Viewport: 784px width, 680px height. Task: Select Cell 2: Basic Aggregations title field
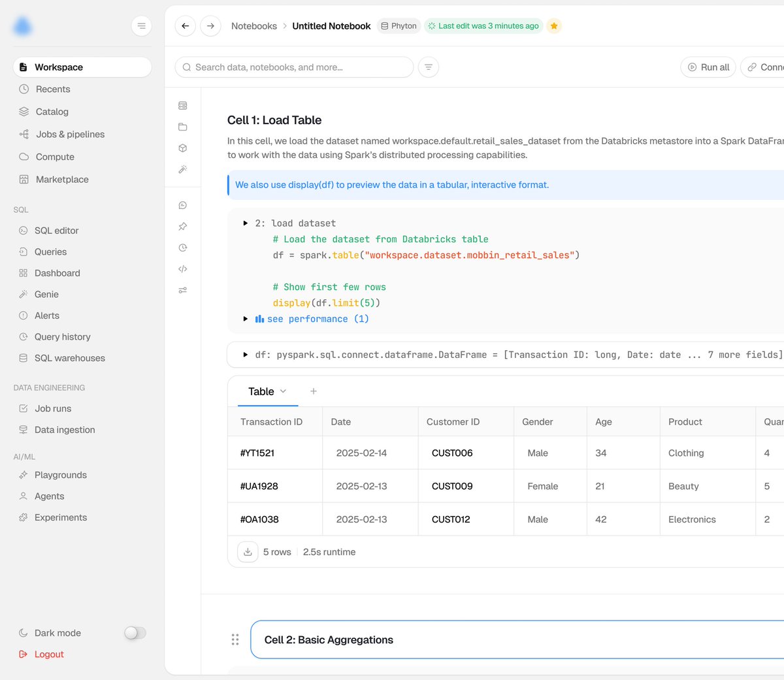517,640
